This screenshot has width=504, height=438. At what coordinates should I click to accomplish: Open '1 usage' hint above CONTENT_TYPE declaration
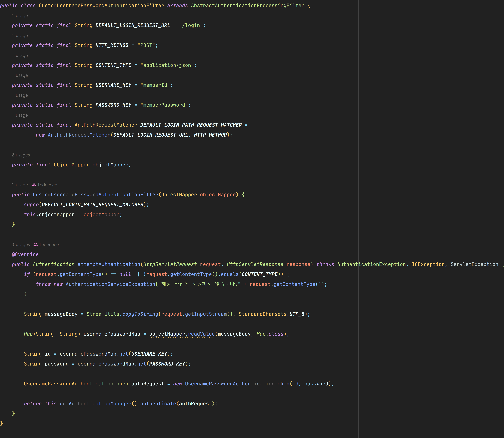click(x=20, y=55)
